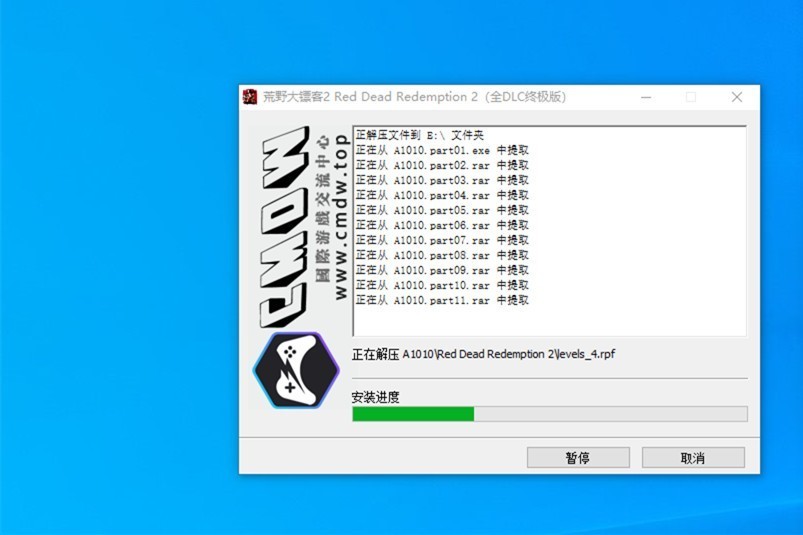Minimize the installer window
Image resolution: width=803 pixels, height=535 pixels.
tap(646, 97)
